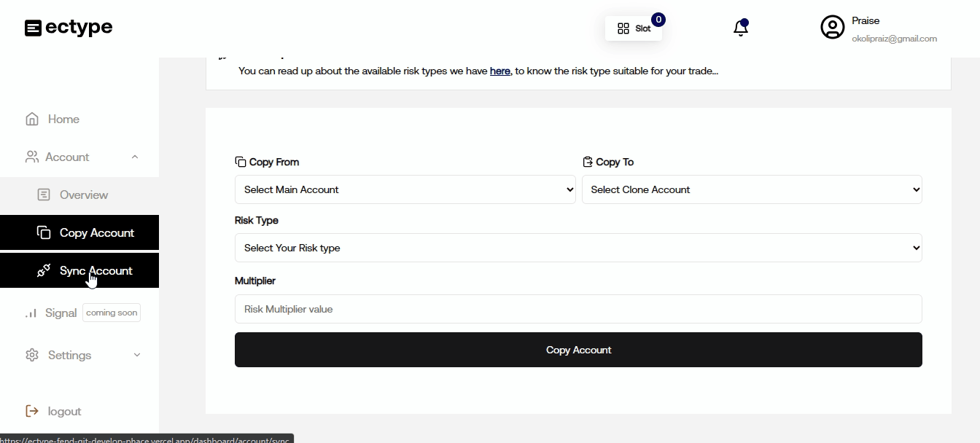
Task: Select Copy Account in the sidebar
Action: click(96, 232)
